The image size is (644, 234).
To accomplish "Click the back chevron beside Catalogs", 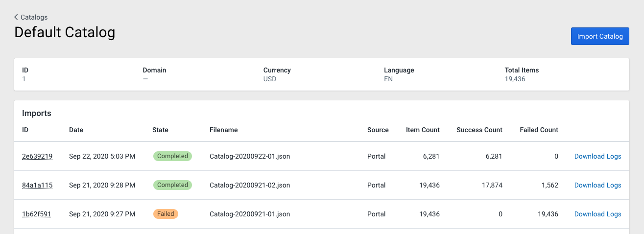I will coord(16,17).
